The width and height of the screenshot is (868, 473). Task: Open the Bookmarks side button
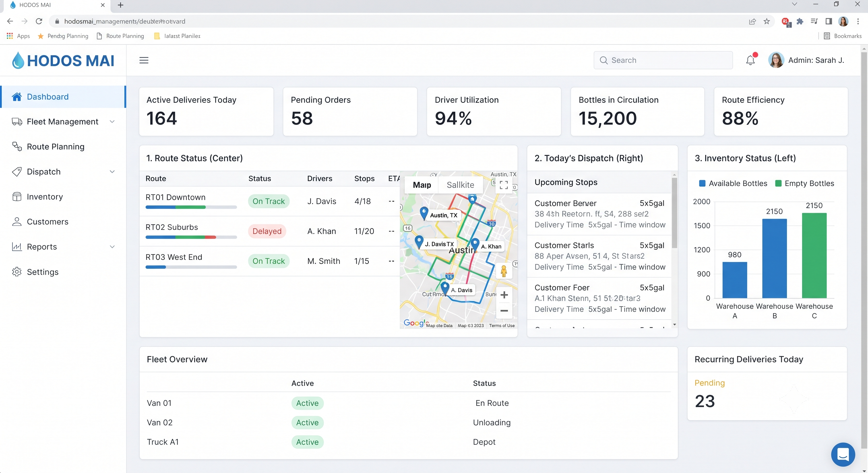click(x=843, y=36)
